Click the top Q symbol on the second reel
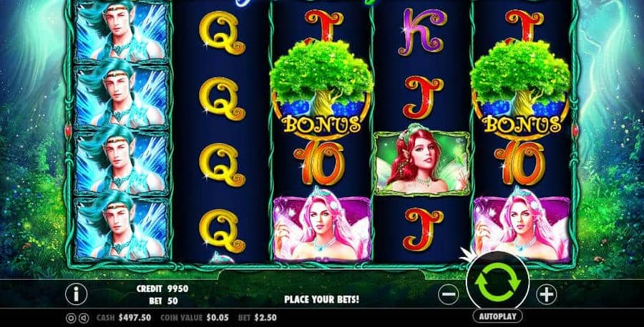Image resolution: width=644 pixels, height=327 pixels. tap(223, 32)
